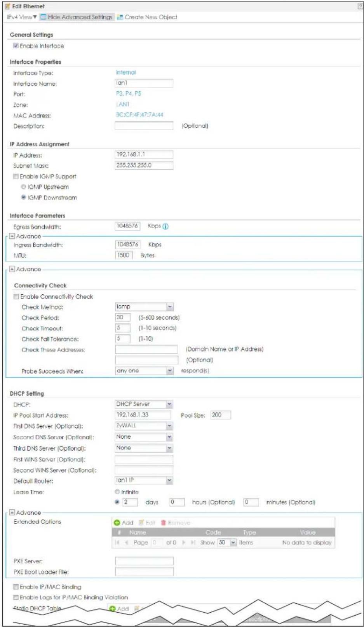Enable IGMP Support checkbox
364x627 pixels.
point(16,176)
